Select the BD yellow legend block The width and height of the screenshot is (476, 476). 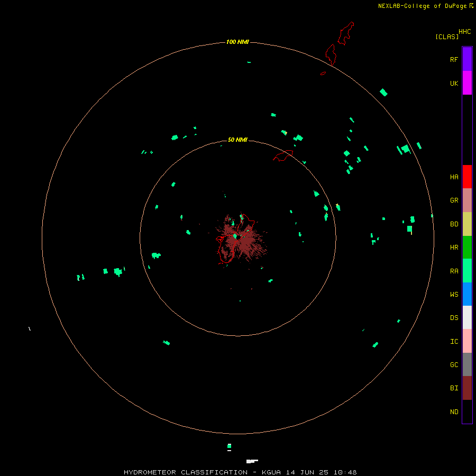click(x=467, y=224)
